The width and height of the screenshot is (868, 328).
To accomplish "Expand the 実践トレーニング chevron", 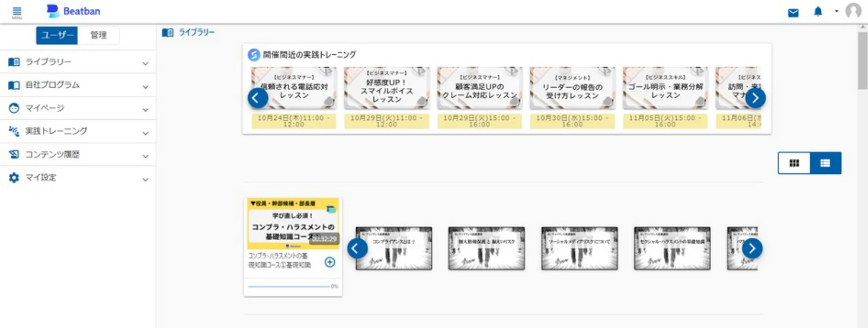I will point(146,133).
